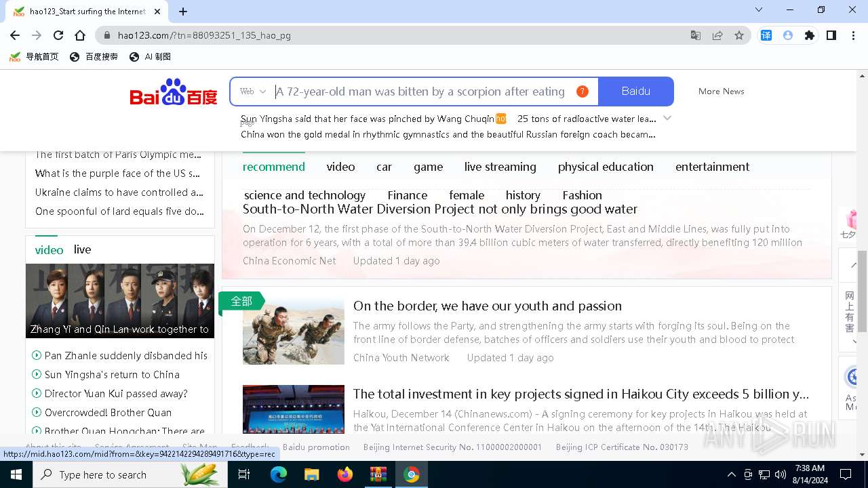
Task: Switch to the car tab
Action: [x=384, y=167]
